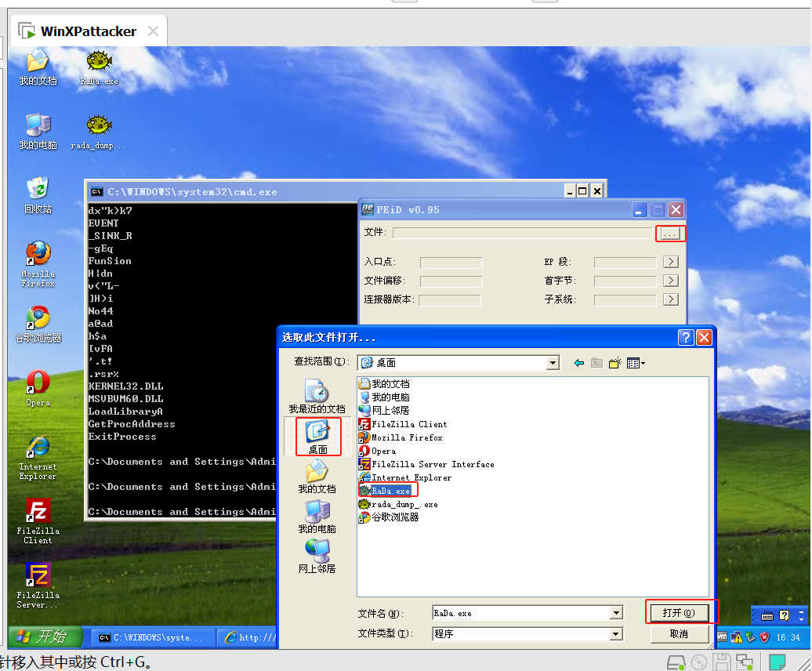Click up one level folder icon
Viewport: 812px width, 671px height.
pos(596,363)
